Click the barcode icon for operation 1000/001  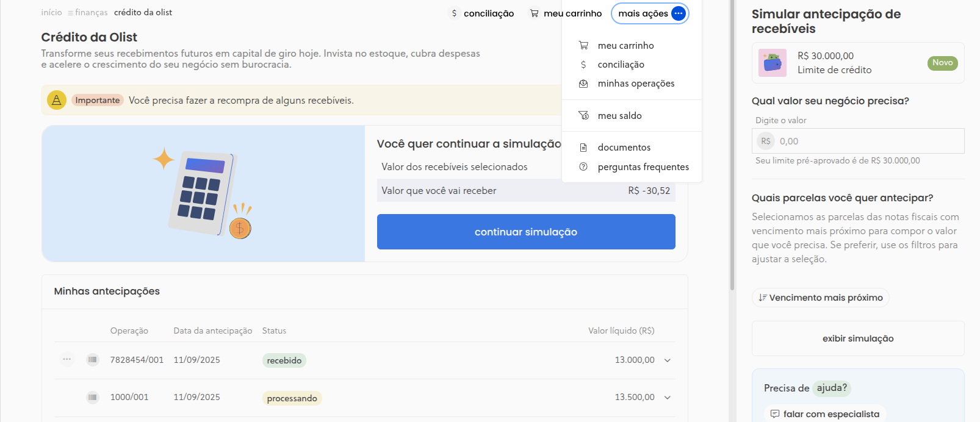pos(93,398)
